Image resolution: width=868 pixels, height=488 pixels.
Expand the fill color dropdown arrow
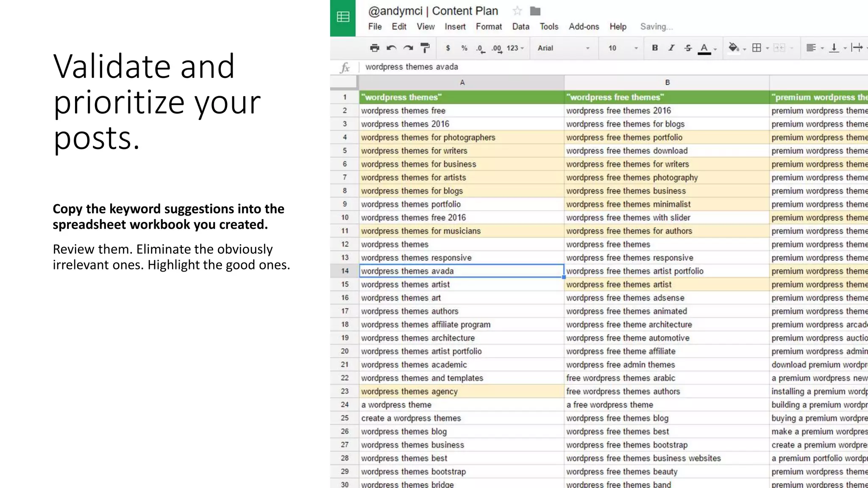click(745, 49)
